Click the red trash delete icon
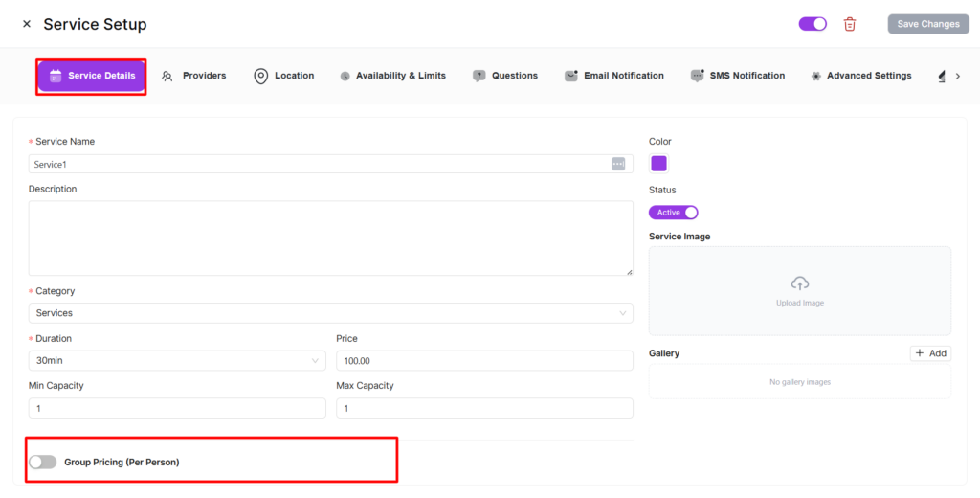980x498 pixels. coord(850,24)
